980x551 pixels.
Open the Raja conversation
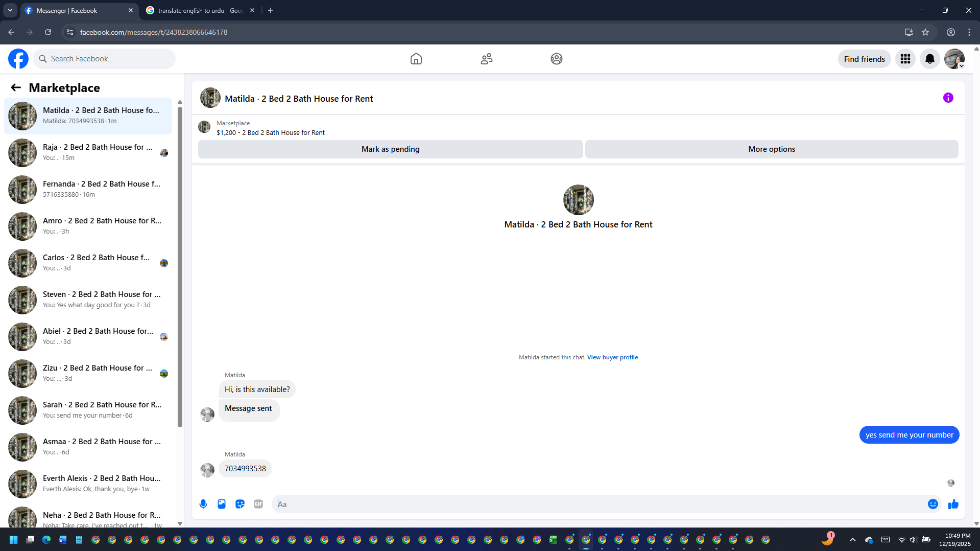(x=88, y=153)
